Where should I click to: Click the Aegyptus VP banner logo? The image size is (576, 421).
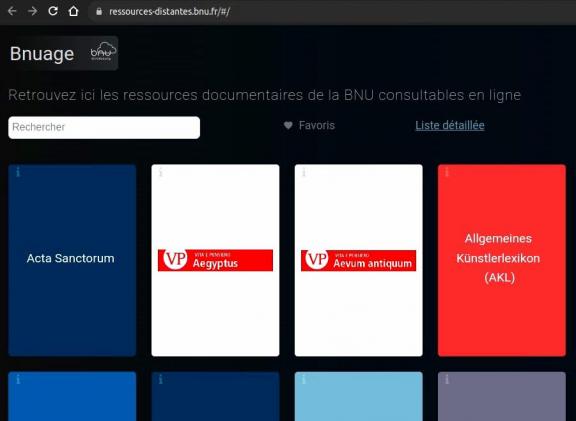[215, 260]
